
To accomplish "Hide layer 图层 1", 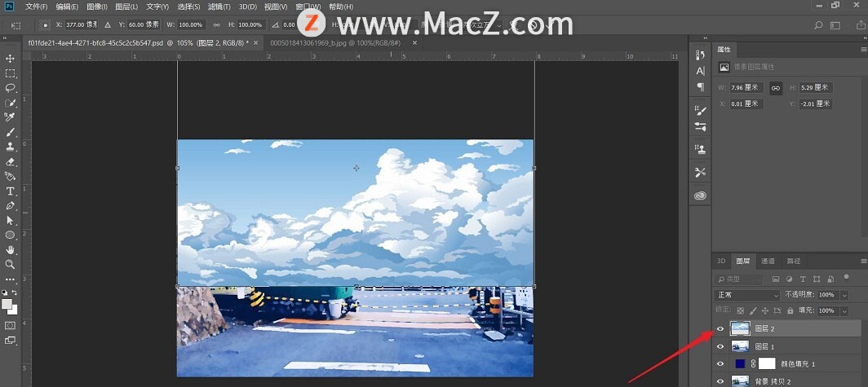I will pyautogui.click(x=720, y=346).
